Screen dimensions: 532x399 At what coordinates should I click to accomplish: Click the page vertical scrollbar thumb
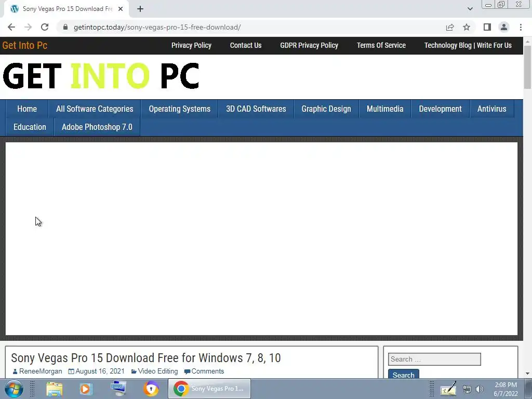(x=527, y=67)
